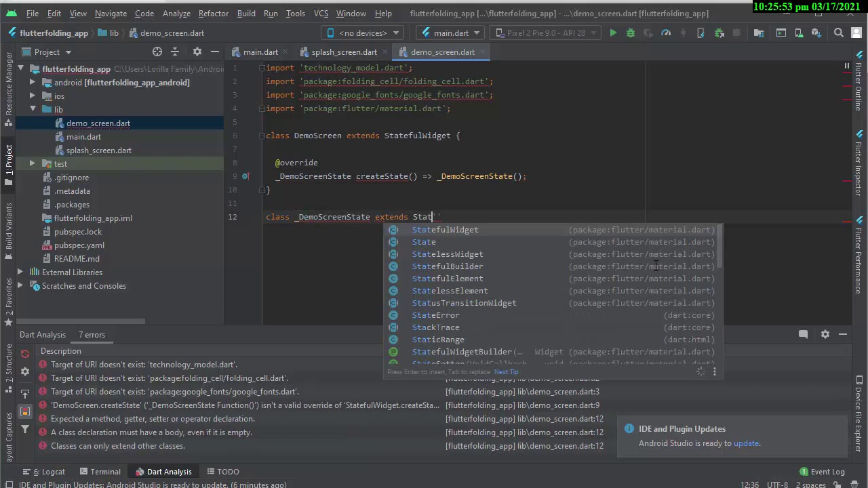Open the VCS menu

321,14
